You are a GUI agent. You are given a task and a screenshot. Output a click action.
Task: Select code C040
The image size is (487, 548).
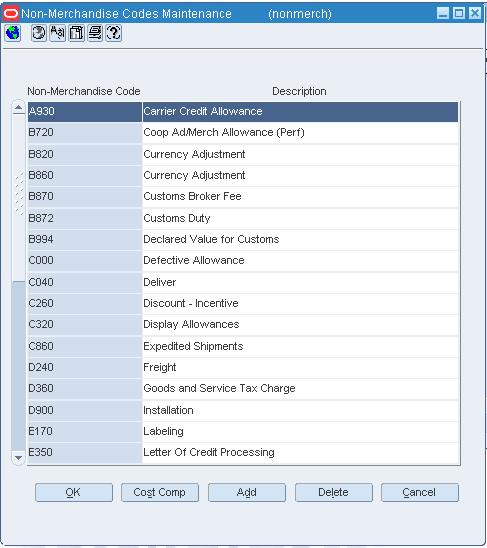[85, 282]
